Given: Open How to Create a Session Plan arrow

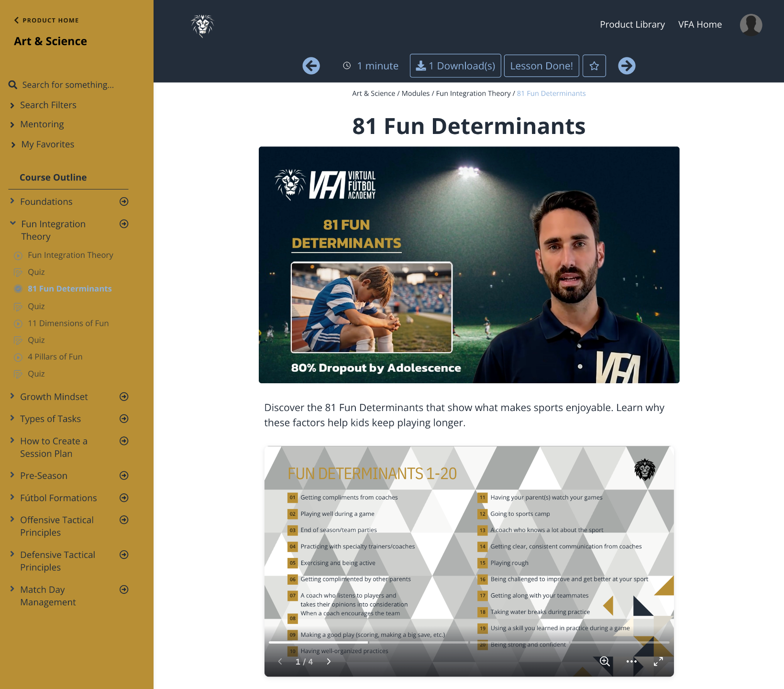Looking at the screenshot, I should click(x=124, y=441).
